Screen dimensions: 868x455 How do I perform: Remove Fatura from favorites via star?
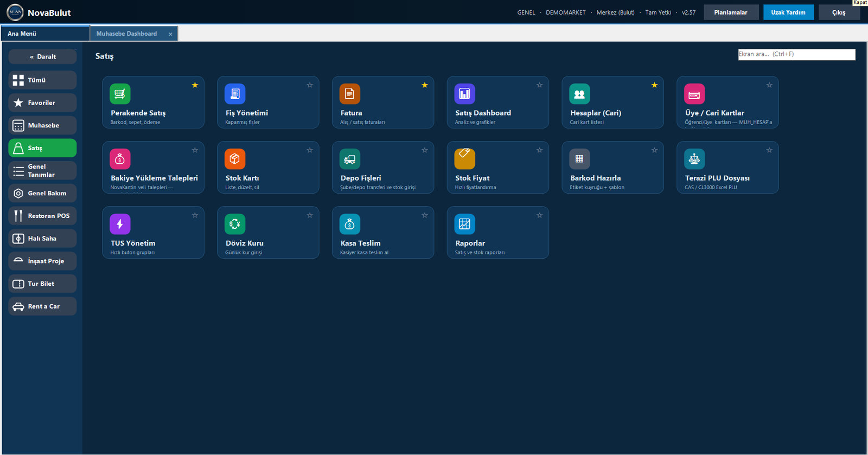(x=425, y=85)
